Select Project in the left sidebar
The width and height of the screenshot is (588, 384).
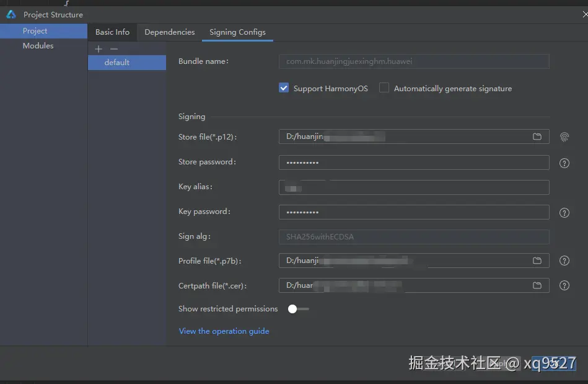coord(43,31)
